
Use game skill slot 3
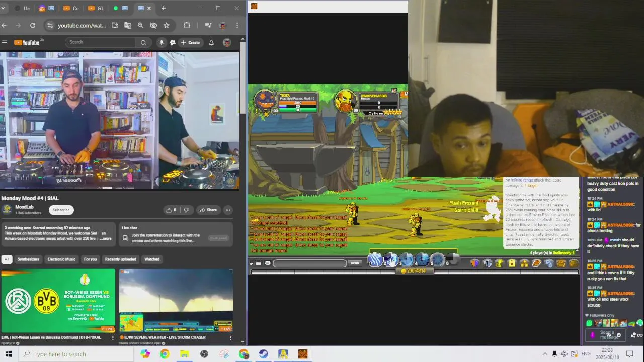pos(407,260)
